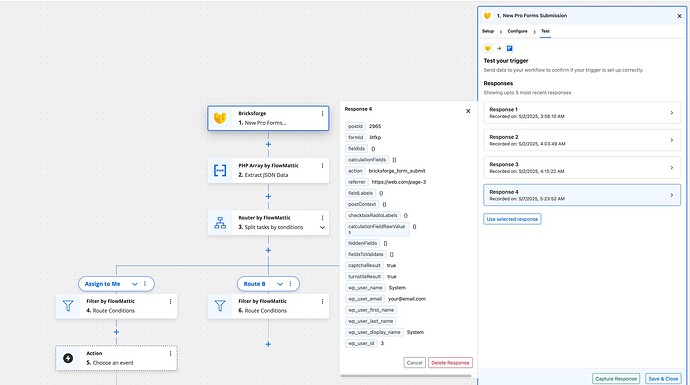This screenshot has height=385, width=690.
Task: Open Response 1 via its chevron
Action: 672,113
